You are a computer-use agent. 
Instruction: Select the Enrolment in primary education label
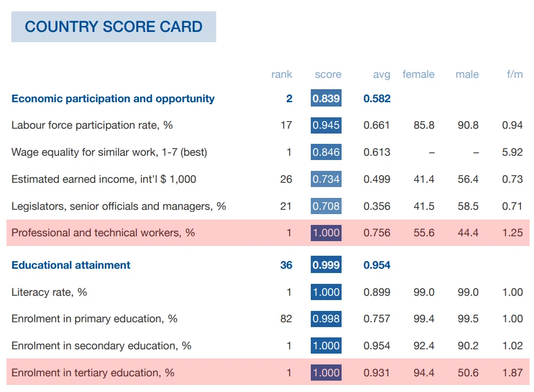(95, 319)
